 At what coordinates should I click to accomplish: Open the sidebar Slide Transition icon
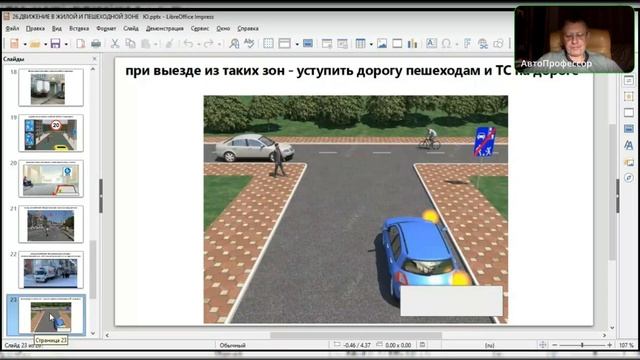coord(629,97)
